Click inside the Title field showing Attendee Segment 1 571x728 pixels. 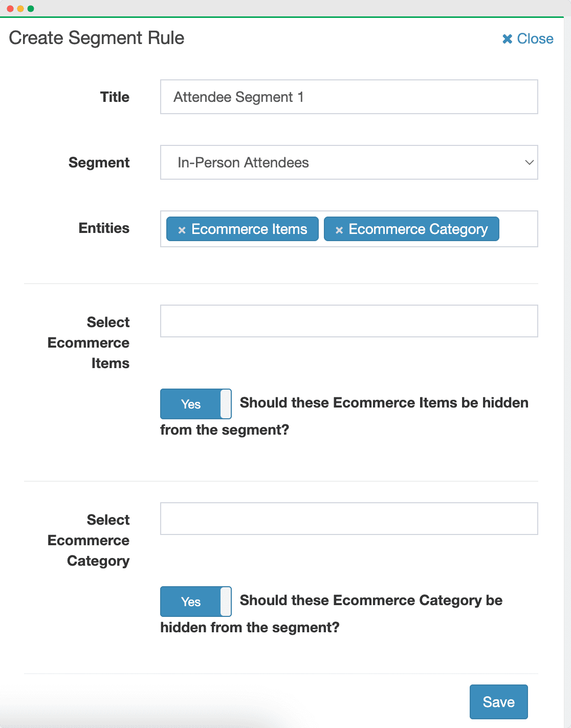tap(349, 97)
